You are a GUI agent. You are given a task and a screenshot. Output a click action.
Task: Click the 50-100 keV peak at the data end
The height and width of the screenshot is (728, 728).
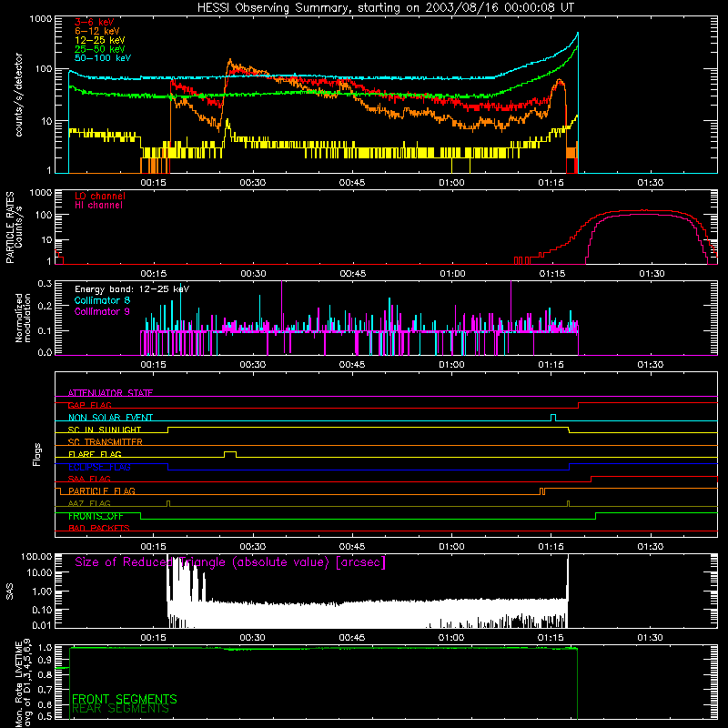tap(577, 34)
